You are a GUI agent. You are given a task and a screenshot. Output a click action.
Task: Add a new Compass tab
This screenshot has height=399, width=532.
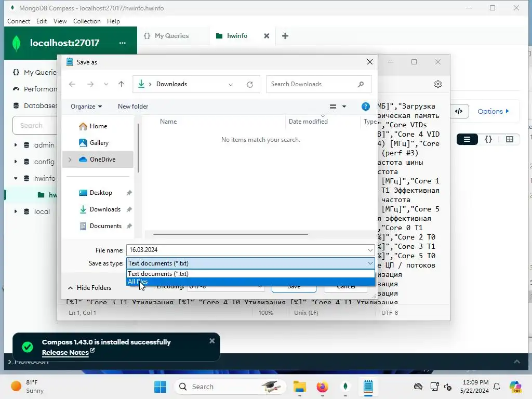[285, 36]
